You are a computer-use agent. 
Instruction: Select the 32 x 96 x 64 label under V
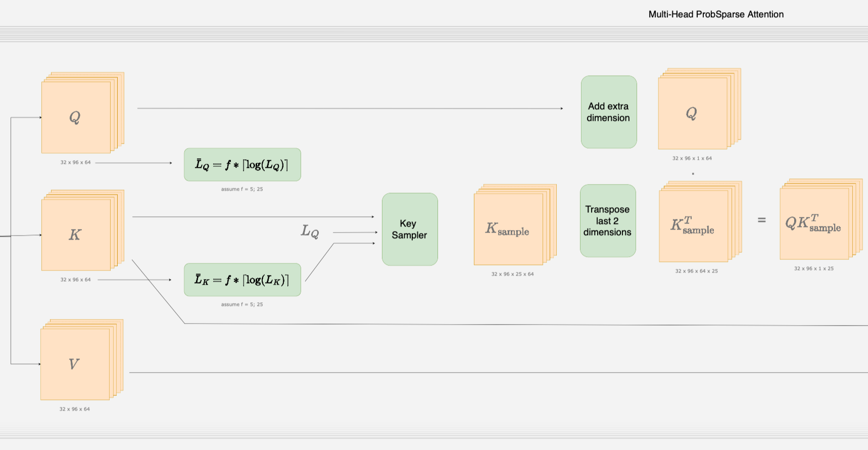tap(75, 409)
